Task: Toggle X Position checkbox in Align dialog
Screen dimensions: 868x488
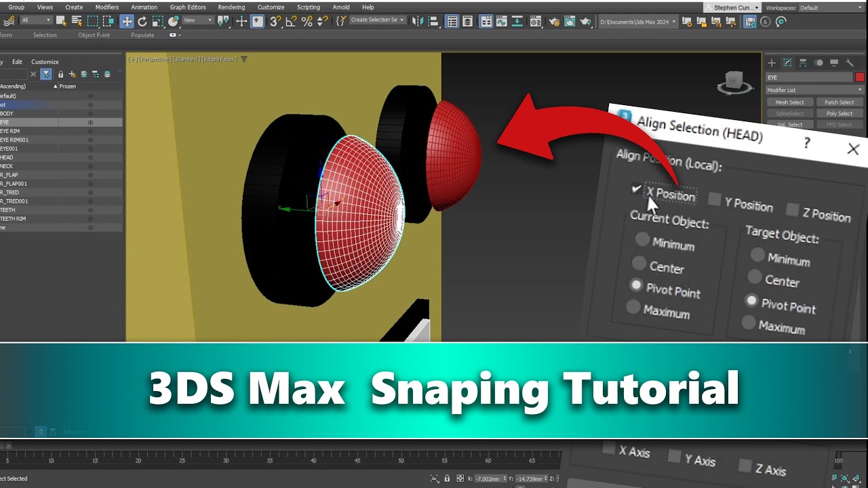Action: pos(636,188)
